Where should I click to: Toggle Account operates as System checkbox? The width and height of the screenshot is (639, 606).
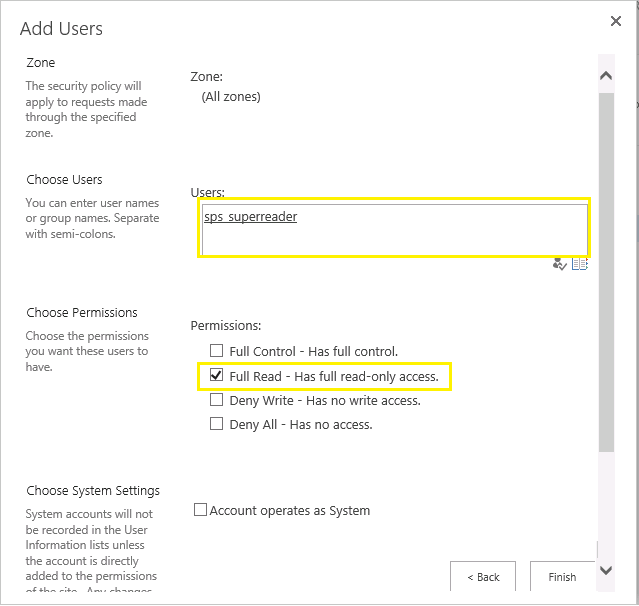[201, 510]
